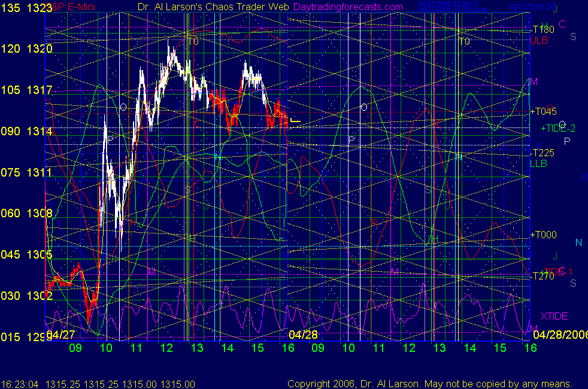Click the price quote readout beside 16:23:04
Image resolution: width=588 pixels, height=389 pixels.
pos(120,384)
